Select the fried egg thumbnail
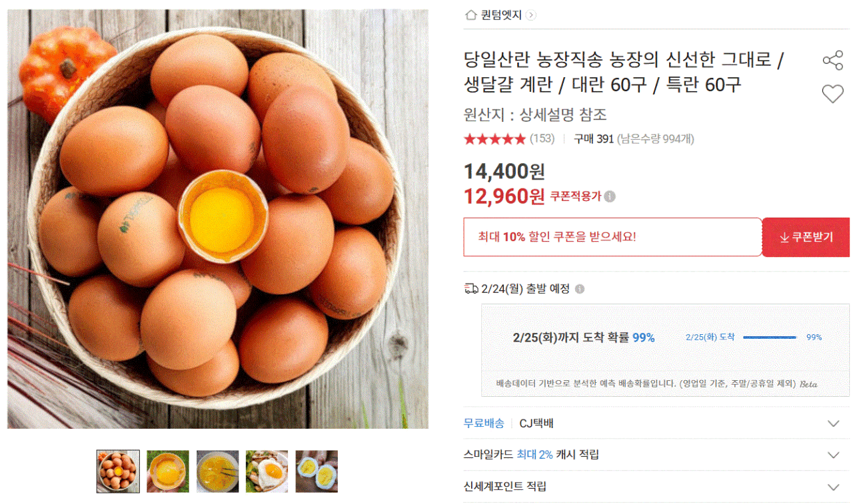The height and width of the screenshot is (504, 853). pyautogui.click(x=267, y=471)
